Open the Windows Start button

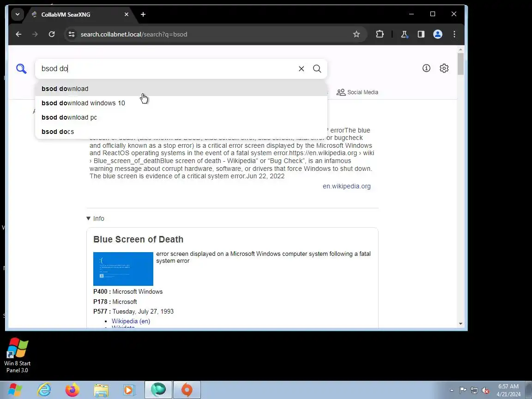(x=15, y=390)
